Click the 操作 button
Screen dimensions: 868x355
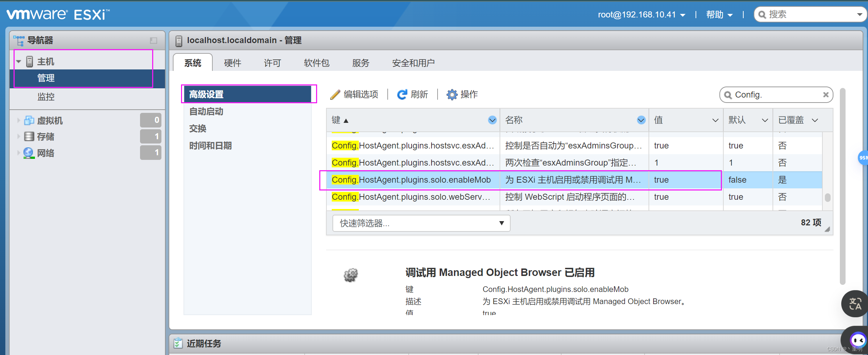tap(462, 94)
